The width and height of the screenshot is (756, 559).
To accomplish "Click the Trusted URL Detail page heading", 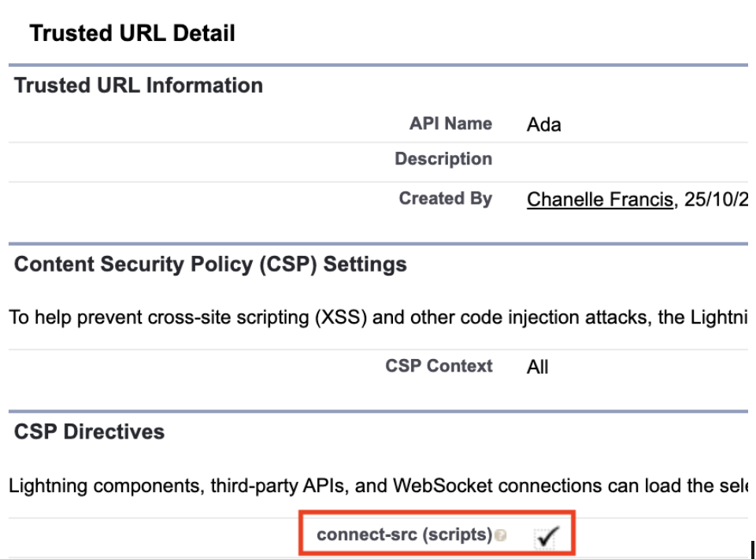I will (x=132, y=33).
